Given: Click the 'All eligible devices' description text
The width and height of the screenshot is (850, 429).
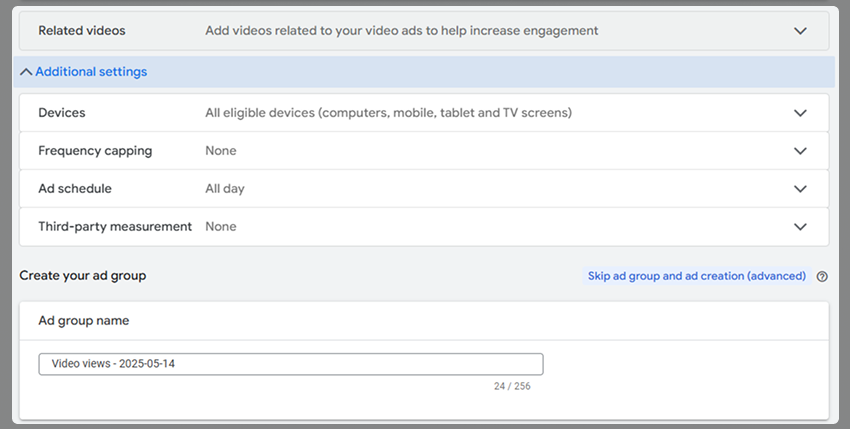Looking at the screenshot, I should click(388, 113).
